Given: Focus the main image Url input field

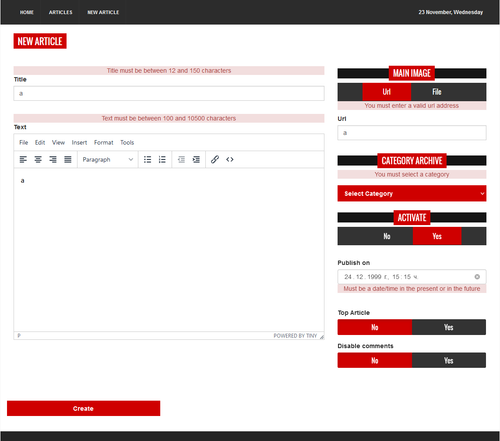Looking at the screenshot, I should (412, 133).
